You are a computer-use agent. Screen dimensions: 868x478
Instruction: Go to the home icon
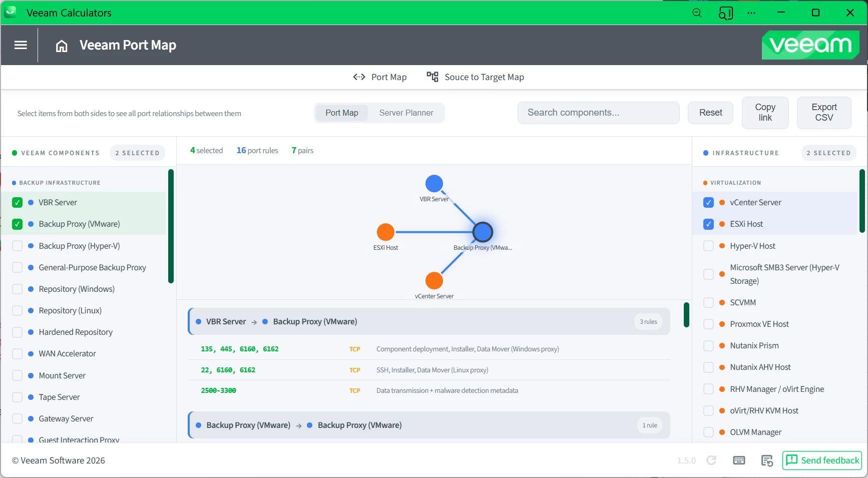coord(62,46)
